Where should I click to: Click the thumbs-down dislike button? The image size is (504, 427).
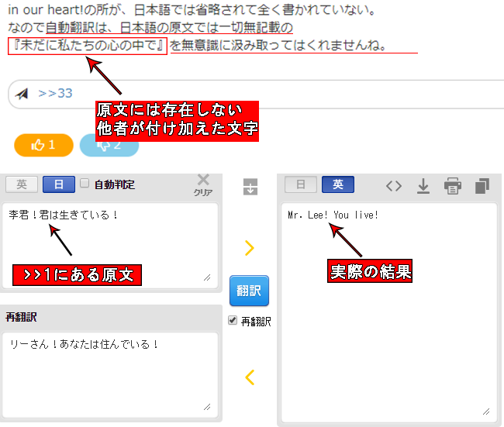coord(109,146)
